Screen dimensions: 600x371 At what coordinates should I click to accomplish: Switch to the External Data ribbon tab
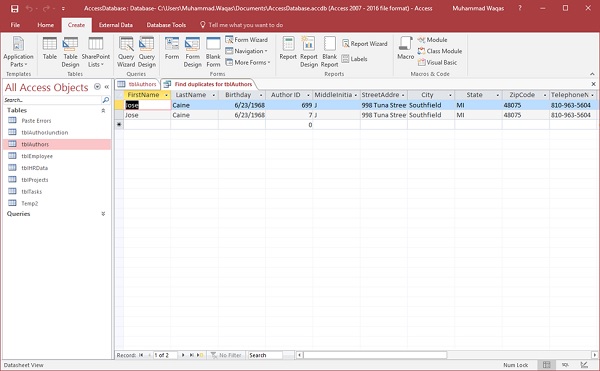coord(116,25)
